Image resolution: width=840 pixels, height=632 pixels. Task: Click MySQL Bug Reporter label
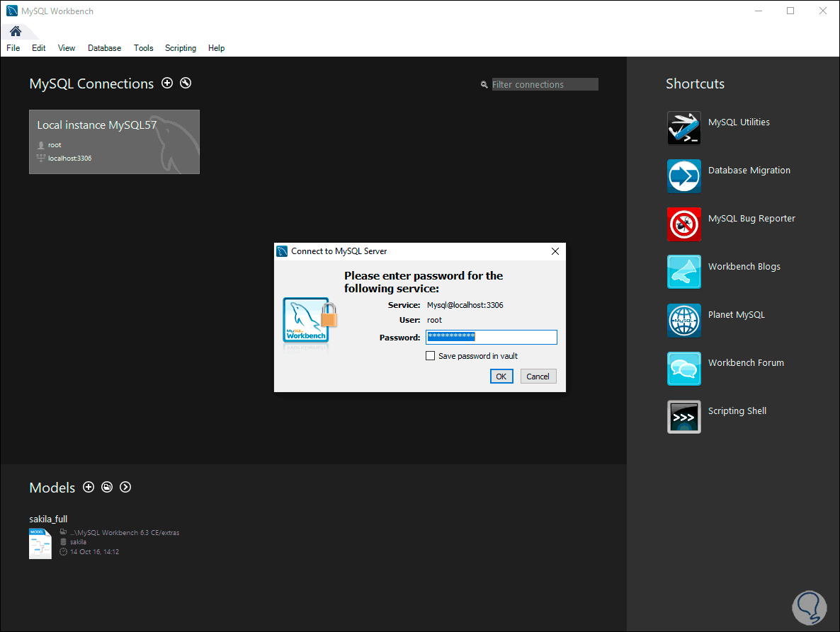751,219
